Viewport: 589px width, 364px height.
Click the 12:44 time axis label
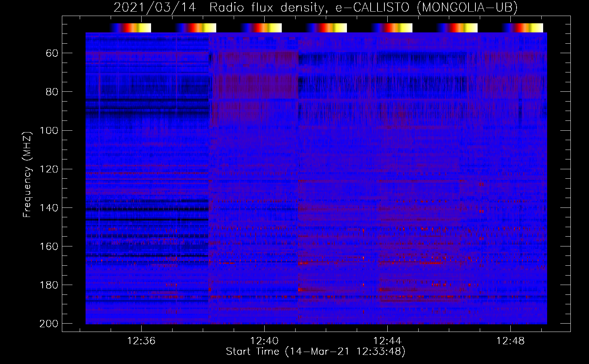tap(387, 341)
